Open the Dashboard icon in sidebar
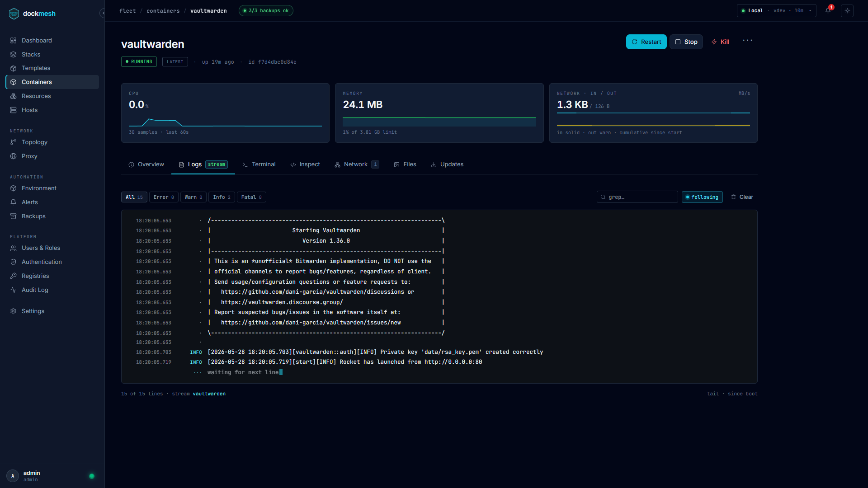 pos(14,40)
